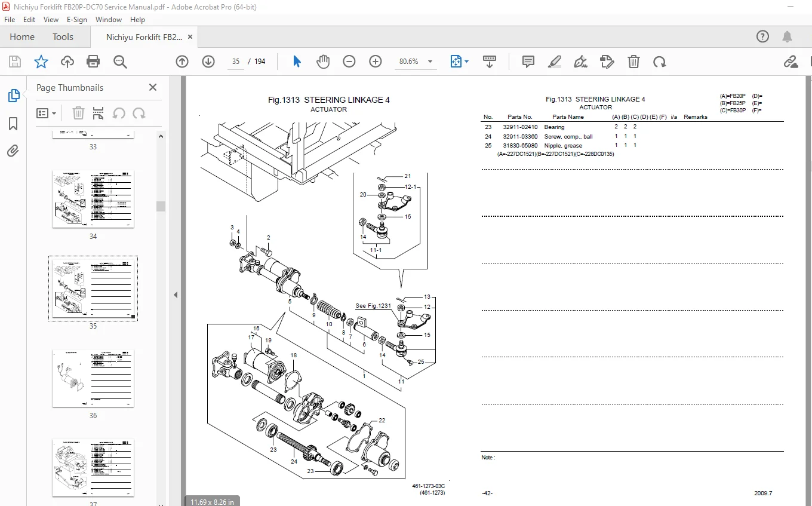The height and width of the screenshot is (506, 812).
Task: Switch to the Hand pan tool
Action: tap(323, 62)
